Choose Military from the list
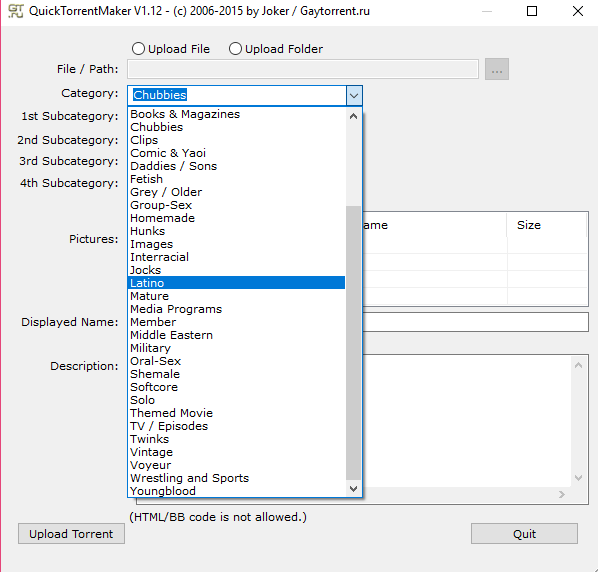The width and height of the screenshot is (598, 572). pyautogui.click(x=236, y=348)
